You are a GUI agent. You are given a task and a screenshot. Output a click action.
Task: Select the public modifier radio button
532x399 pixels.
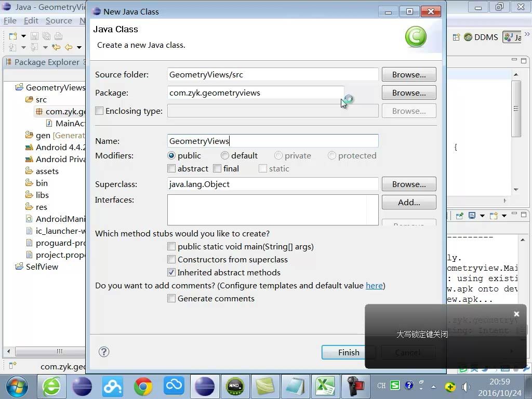coord(171,155)
